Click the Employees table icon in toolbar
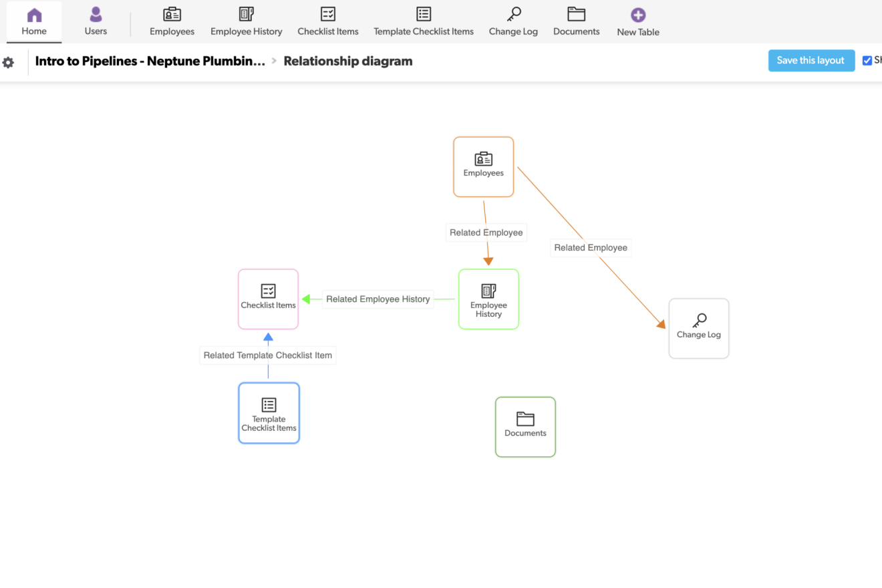This screenshot has width=882, height=588. click(x=172, y=15)
